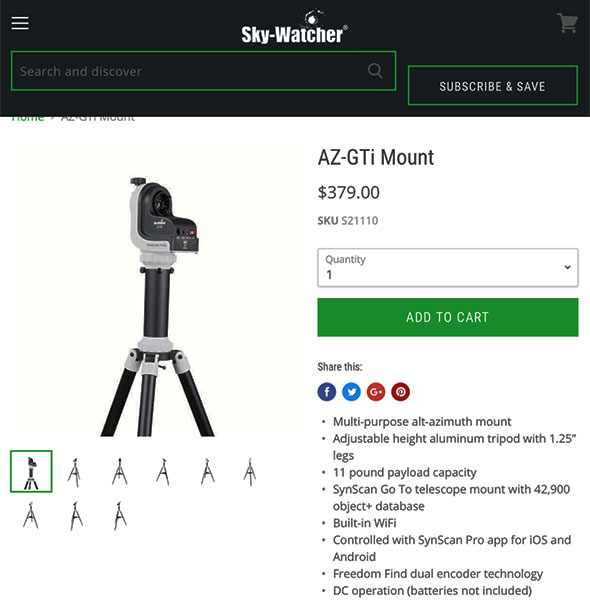Screen dimensions: 590x600
Task: Select the last thumbnail in top row
Action: click(250, 472)
